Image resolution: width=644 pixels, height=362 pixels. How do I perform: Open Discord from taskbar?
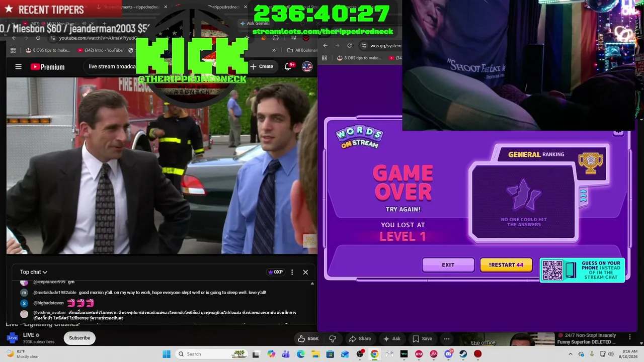point(448,354)
